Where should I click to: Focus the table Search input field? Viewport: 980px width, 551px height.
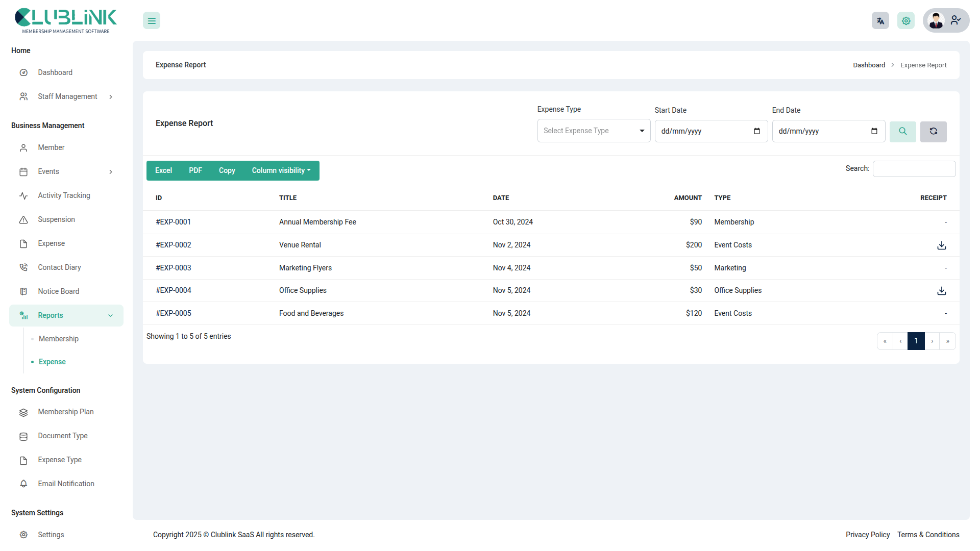(914, 169)
